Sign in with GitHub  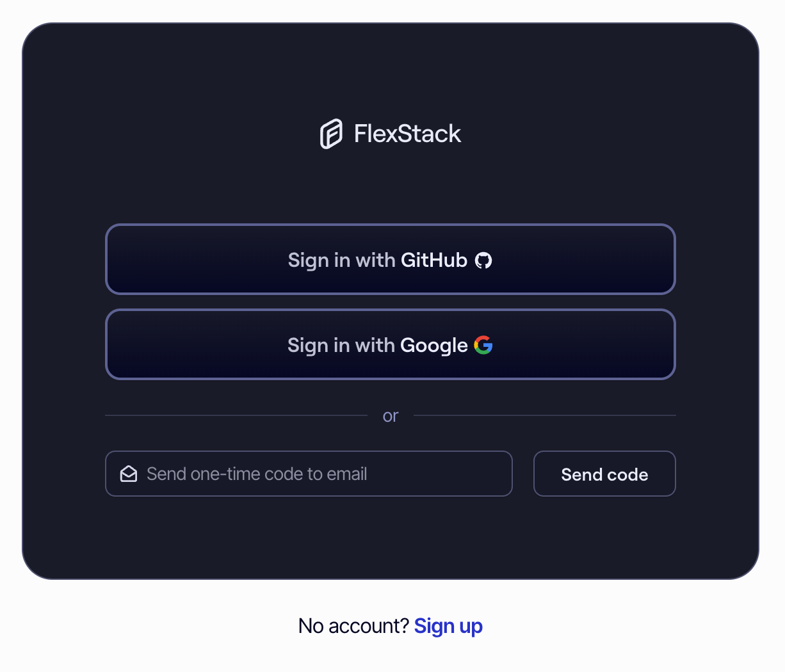coord(391,260)
